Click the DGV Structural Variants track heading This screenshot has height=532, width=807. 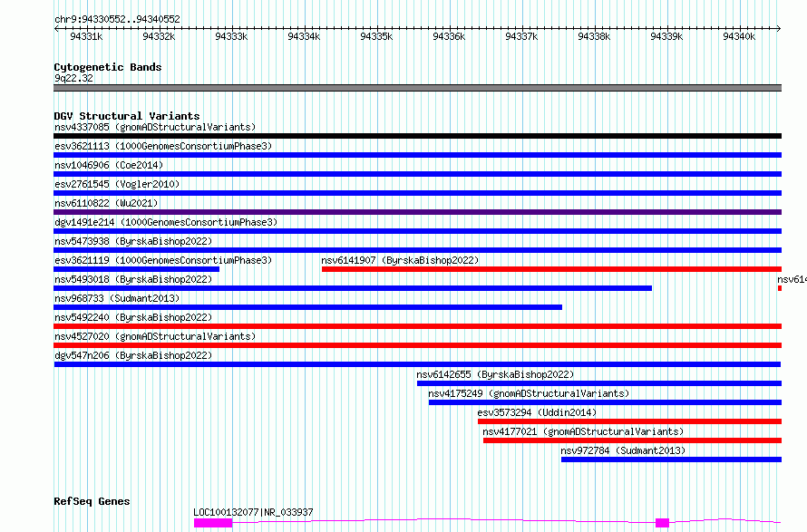pos(127,116)
